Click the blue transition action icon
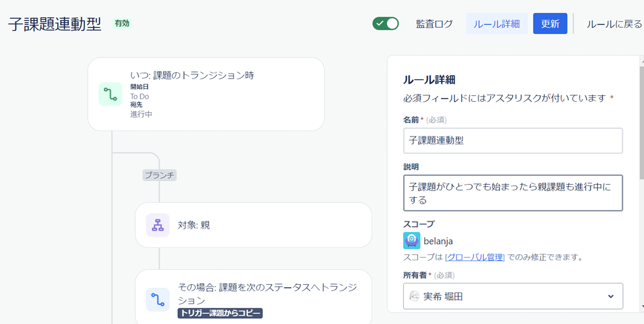Viewport: 644px width, 324px height. pos(158,300)
